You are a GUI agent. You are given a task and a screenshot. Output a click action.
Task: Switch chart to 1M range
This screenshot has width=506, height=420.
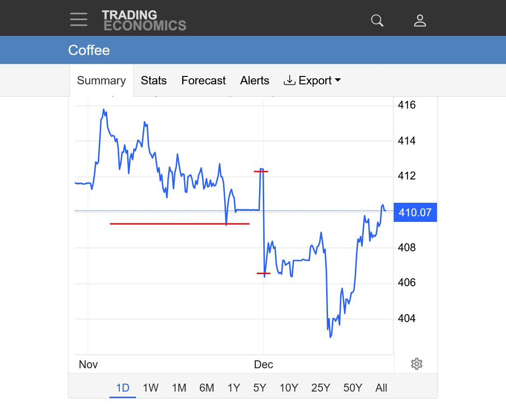tap(179, 388)
